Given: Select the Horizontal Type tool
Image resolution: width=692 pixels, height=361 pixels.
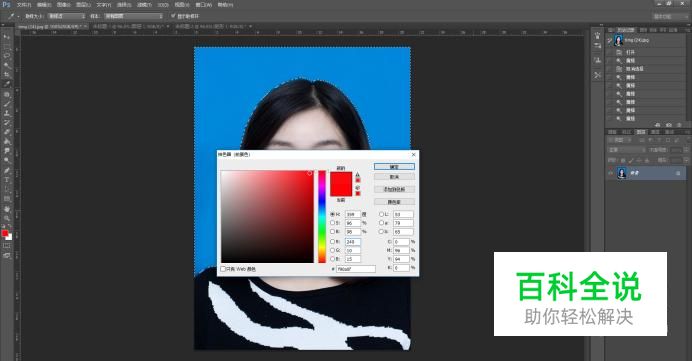Looking at the screenshot, I should coord(7,180).
